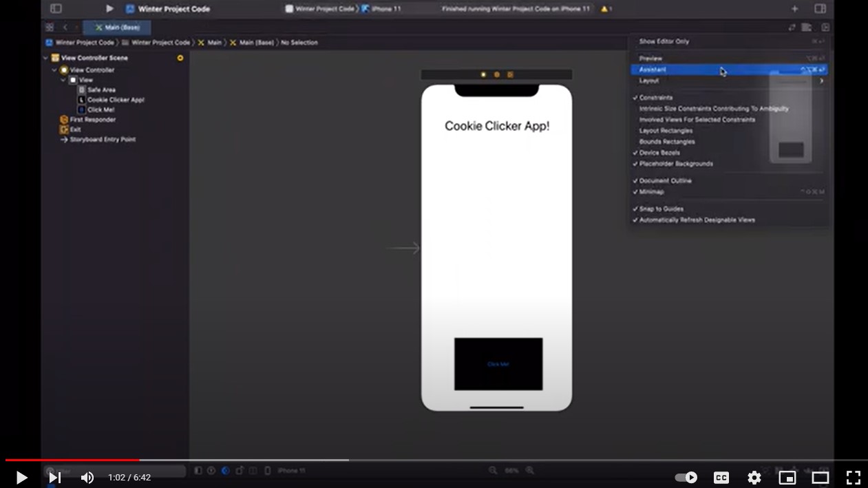Mute the video volume speaker icon
This screenshot has width=868, height=488.
click(87, 477)
